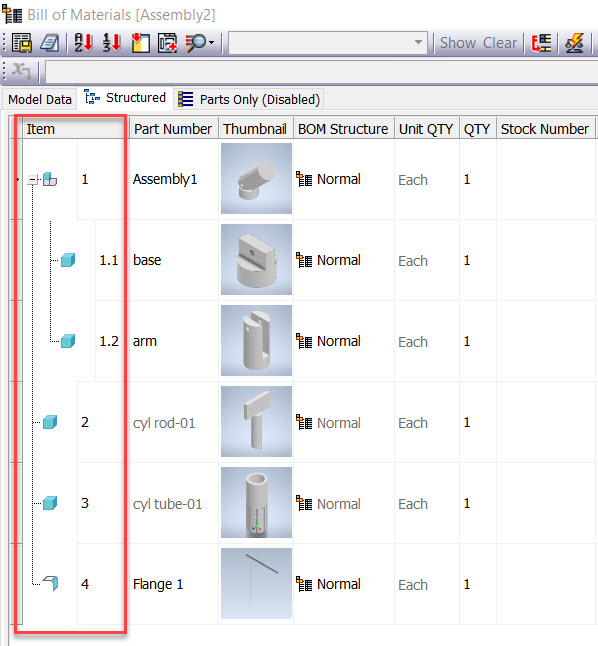Click the Assembly1 assembly icon

[50, 179]
